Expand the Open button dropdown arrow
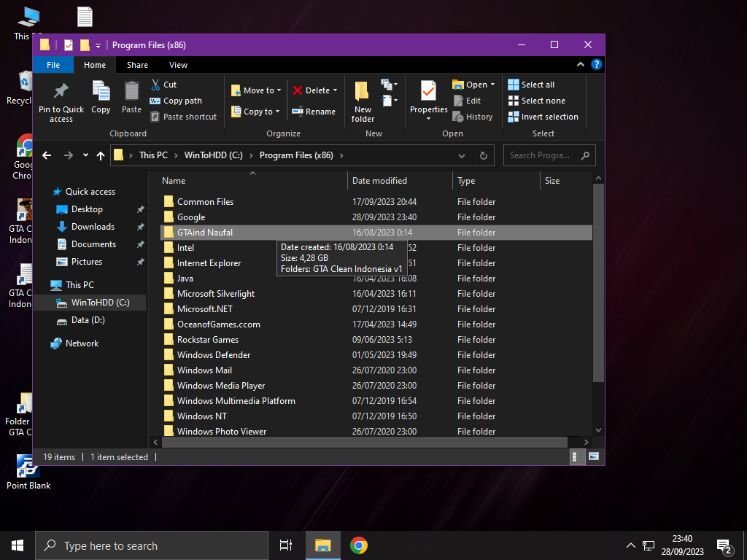 pos(492,85)
